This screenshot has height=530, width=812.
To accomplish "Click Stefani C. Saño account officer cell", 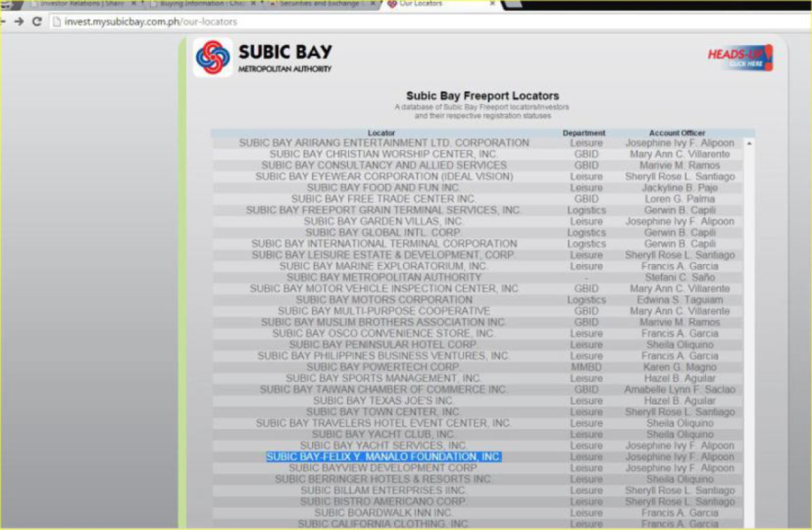I will click(x=679, y=277).
